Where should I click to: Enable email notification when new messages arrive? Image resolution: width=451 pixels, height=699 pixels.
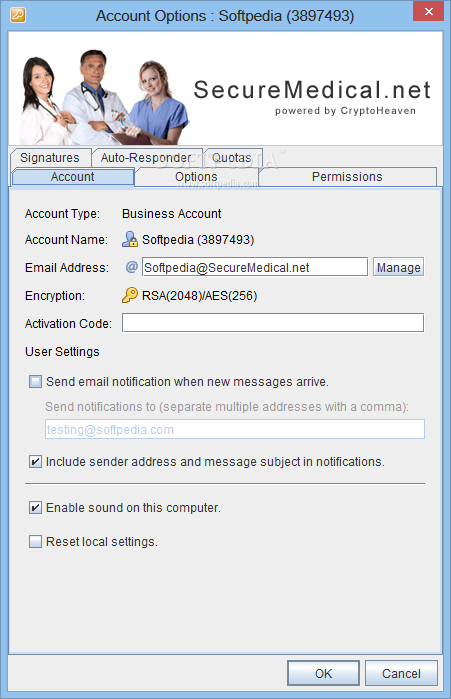(x=35, y=382)
